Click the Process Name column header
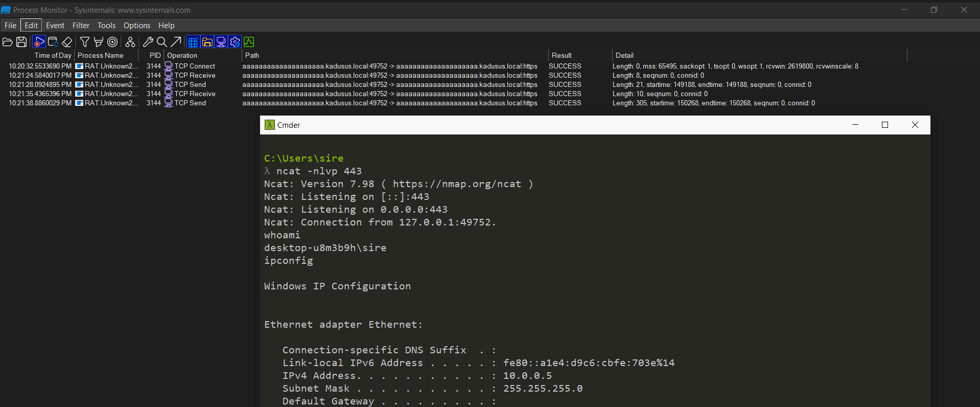Image resolution: width=980 pixels, height=407 pixels. coord(101,55)
